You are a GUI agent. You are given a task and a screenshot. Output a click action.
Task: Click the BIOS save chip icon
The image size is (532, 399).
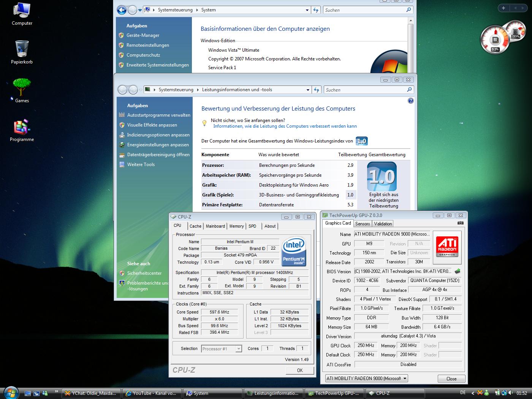pos(458,271)
